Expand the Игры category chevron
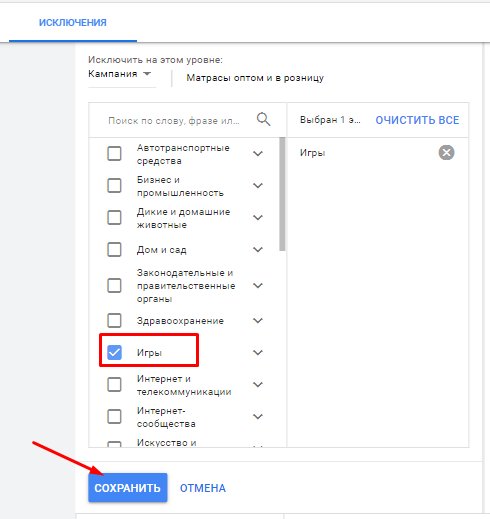The height and width of the screenshot is (519, 490). tap(258, 352)
